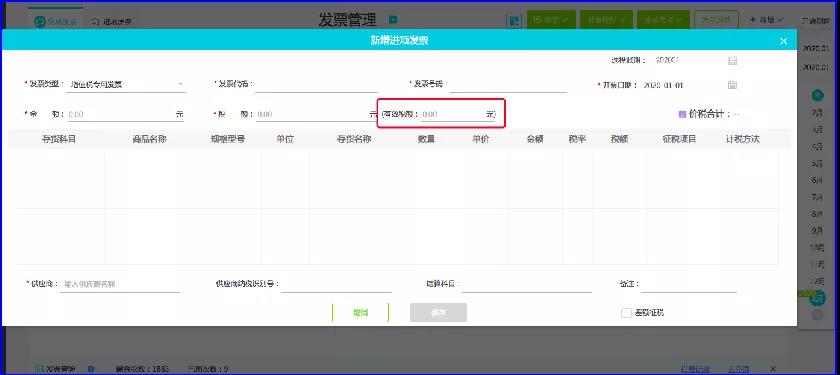Viewport: 840px width, 375px height.
Task: Click the 计税方法 column header
Action: [x=743, y=139]
